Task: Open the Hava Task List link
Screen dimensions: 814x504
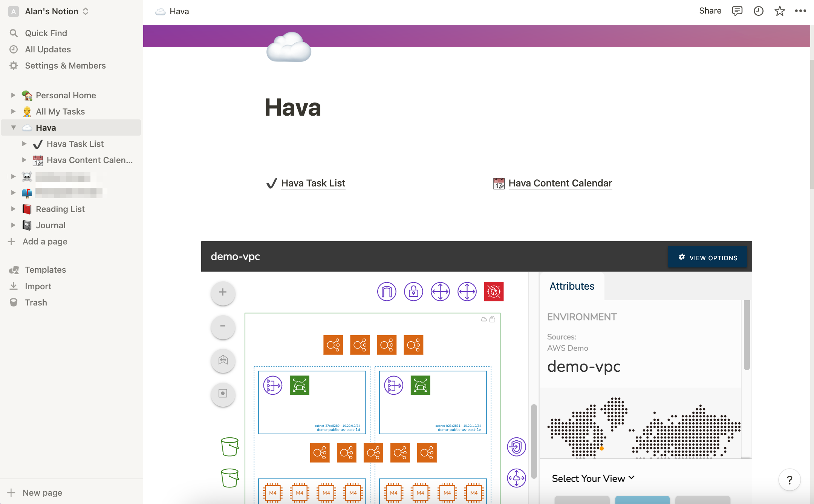Action: pos(313,183)
